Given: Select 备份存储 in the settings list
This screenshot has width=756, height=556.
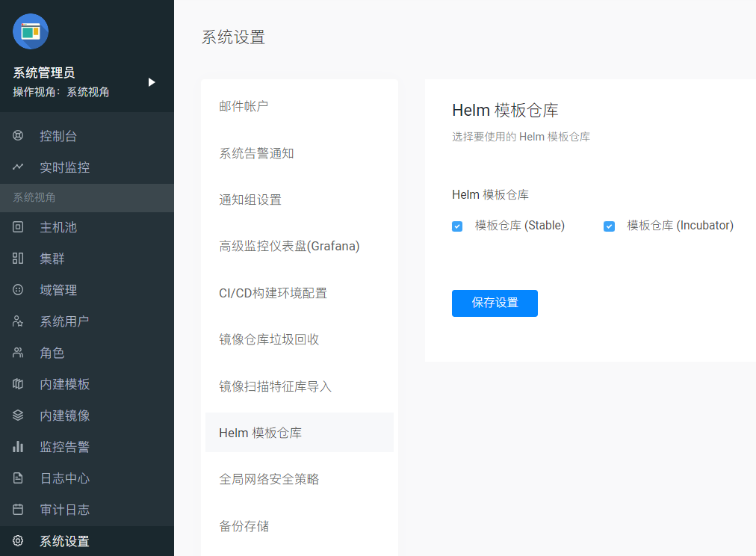Looking at the screenshot, I should 244,526.
